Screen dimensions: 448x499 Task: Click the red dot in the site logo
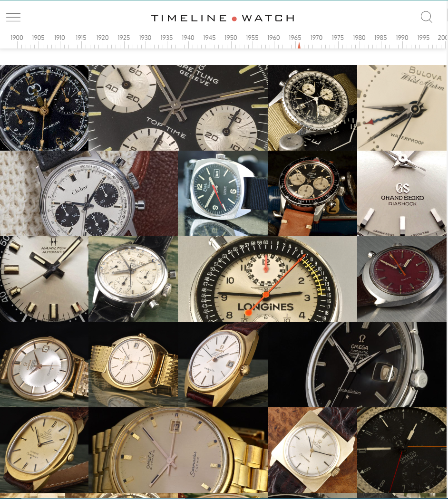(x=234, y=19)
